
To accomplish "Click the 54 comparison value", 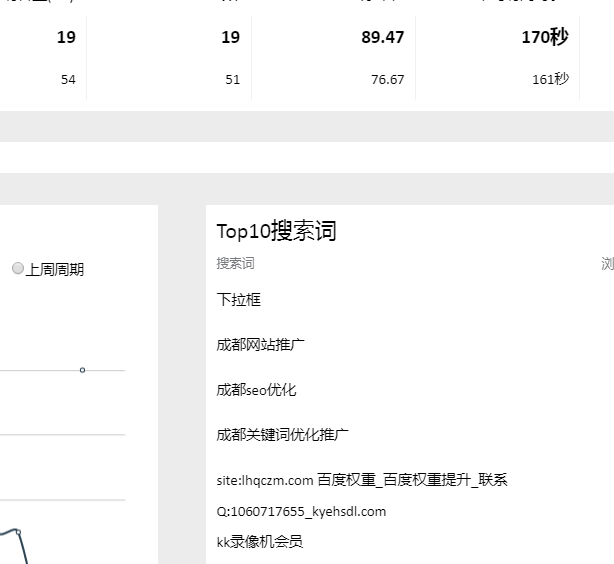I will tap(67, 80).
